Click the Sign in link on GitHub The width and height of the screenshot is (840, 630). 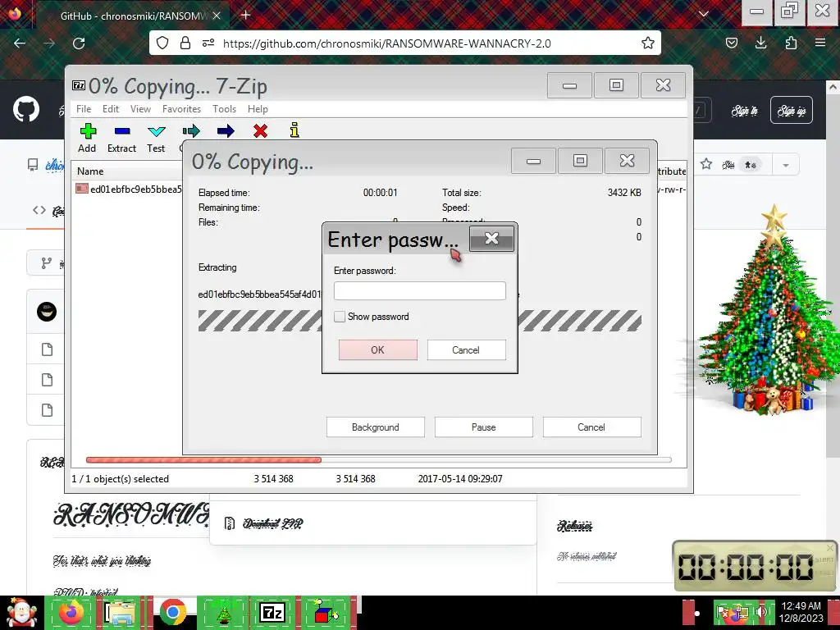click(x=745, y=111)
